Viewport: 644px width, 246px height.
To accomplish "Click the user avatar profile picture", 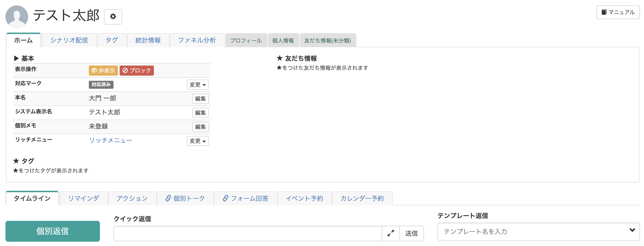I will pos(17,17).
